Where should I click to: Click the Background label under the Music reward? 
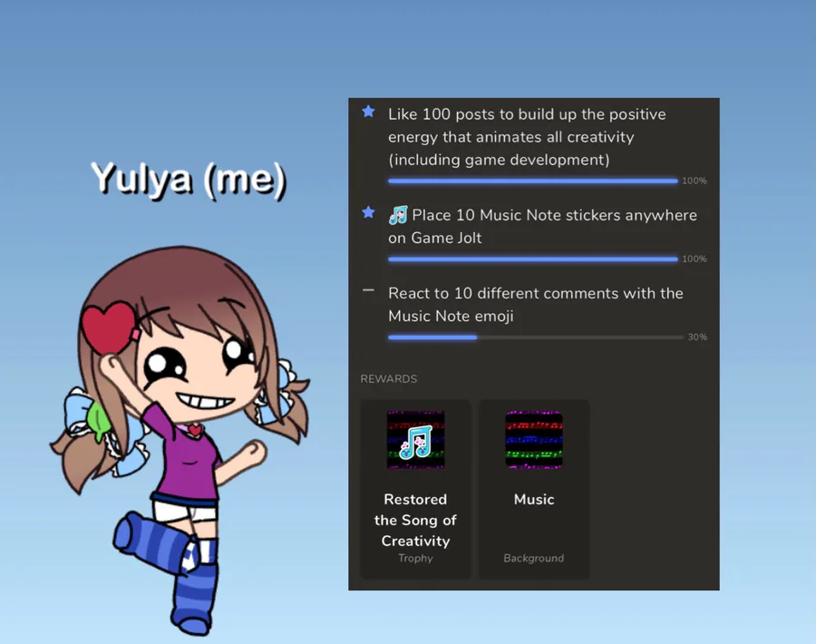pos(534,558)
